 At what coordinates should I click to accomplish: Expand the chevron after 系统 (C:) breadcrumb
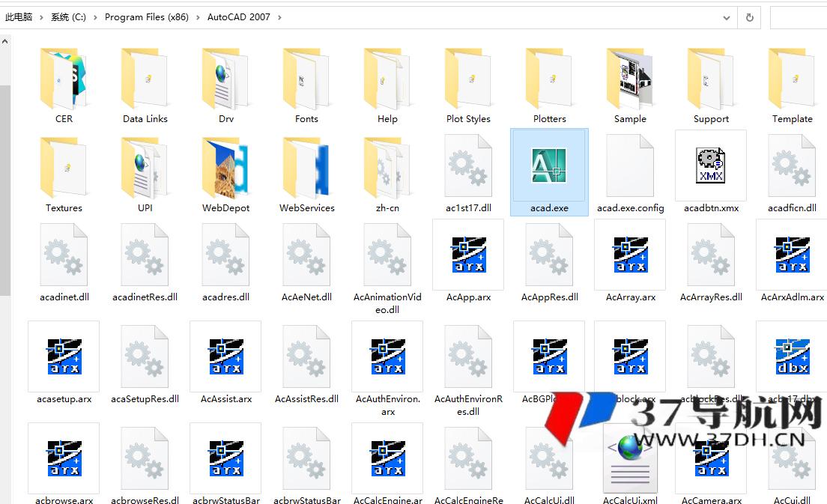pyautogui.click(x=96, y=17)
